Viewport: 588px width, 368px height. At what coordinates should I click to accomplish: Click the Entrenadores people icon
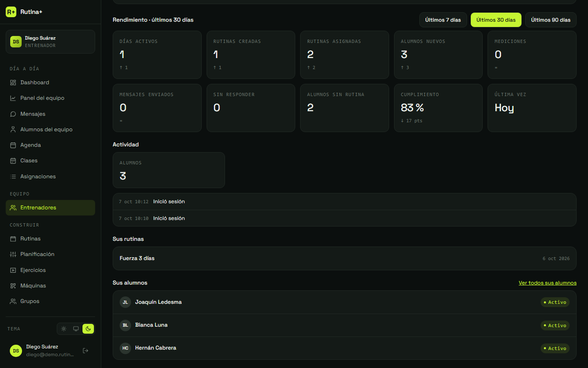coord(13,208)
